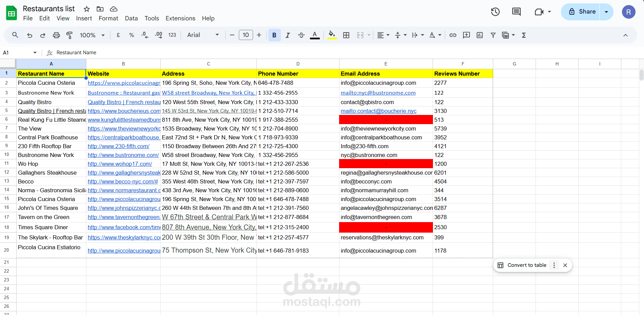Open the Edit menu
Screen dimensions: 644x315
pyautogui.click(x=44, y=18)
